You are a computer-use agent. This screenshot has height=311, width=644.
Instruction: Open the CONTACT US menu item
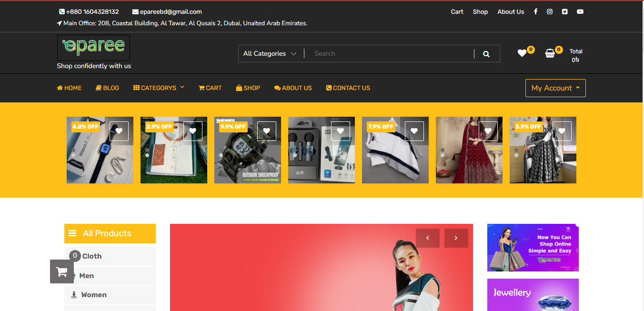(348, 88)
